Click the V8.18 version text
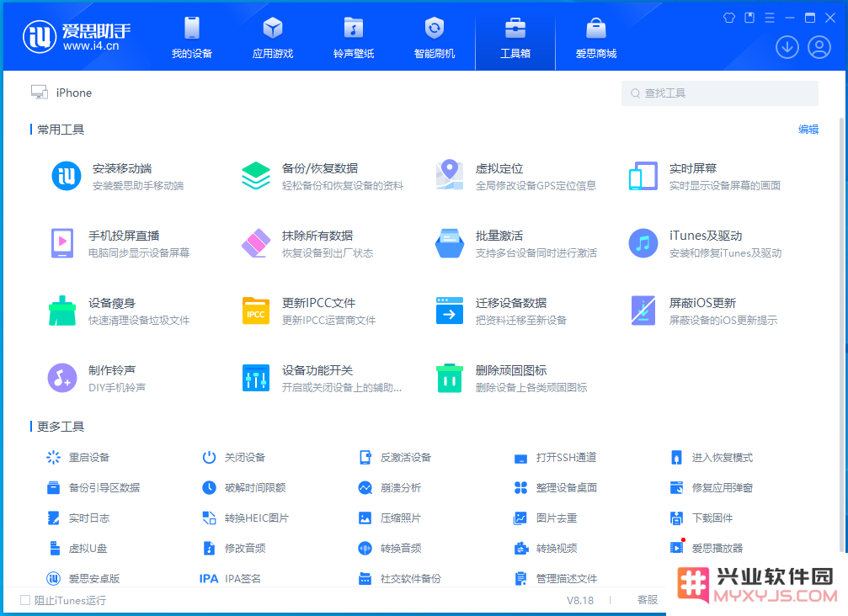The image size is (848, 616). coord(579,600)
